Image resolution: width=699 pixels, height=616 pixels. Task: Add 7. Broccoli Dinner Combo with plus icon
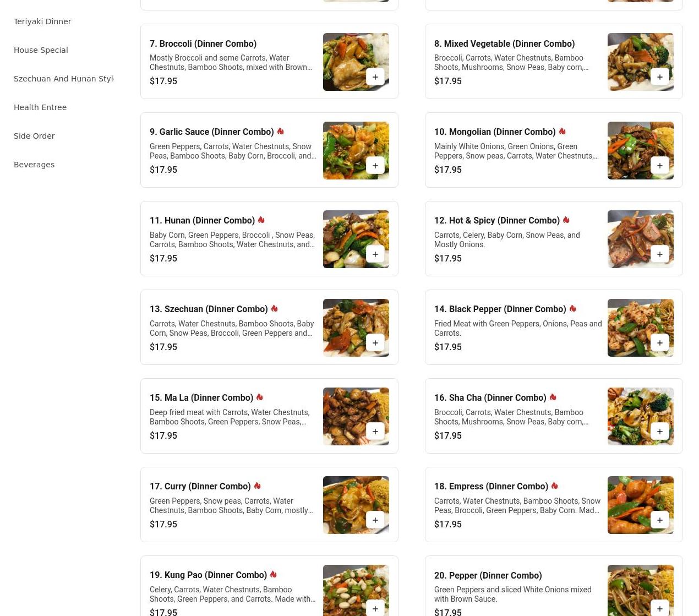coord(375,77)
